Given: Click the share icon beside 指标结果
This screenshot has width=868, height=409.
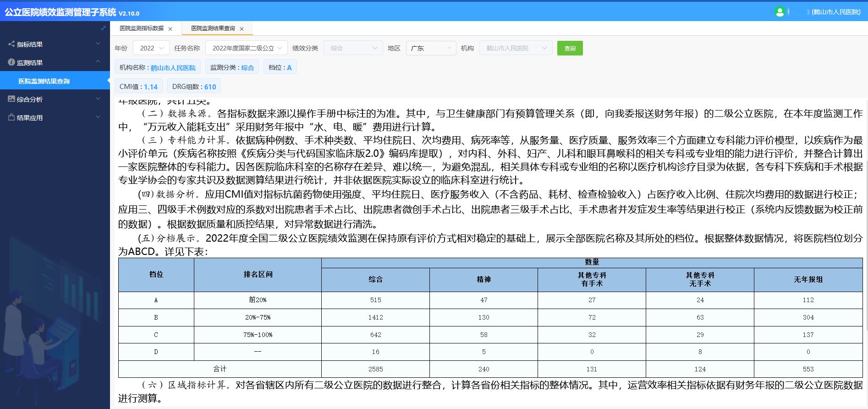Looking at the screenshot, I should point(11,44).
